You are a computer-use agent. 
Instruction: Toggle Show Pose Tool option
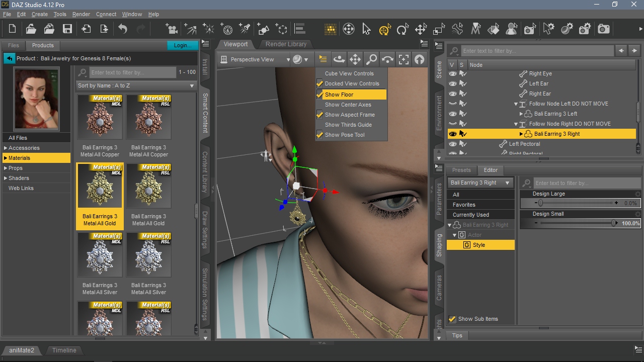point(351,135)
